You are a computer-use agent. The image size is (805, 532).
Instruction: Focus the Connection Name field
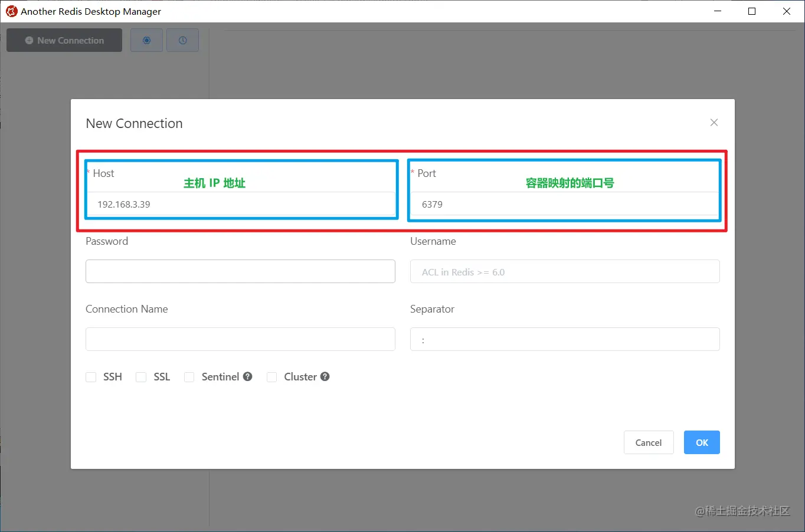[x=240, y=339]
